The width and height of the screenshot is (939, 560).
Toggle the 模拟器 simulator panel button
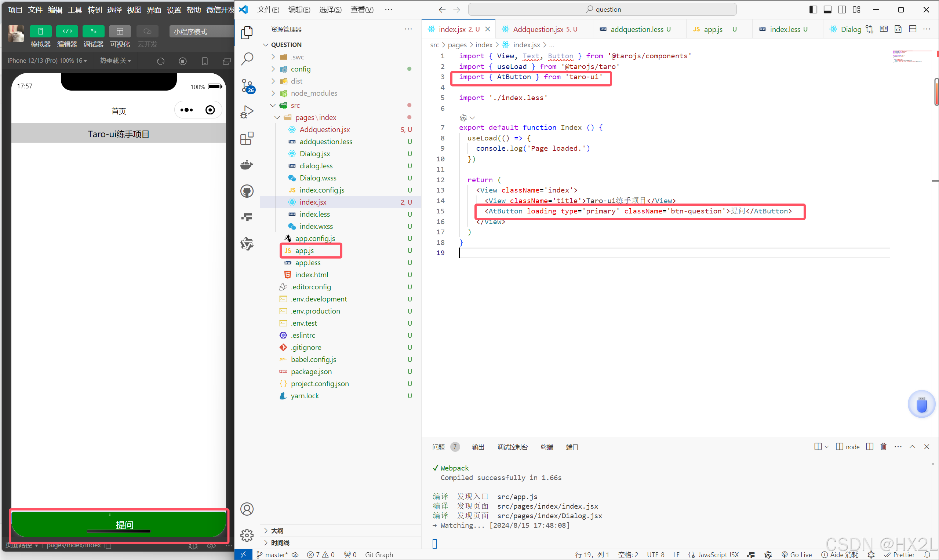40,31
